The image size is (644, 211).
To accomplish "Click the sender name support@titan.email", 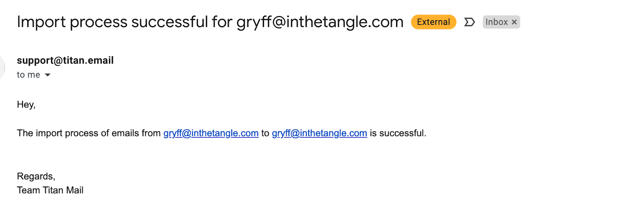I will click(65, 60).
